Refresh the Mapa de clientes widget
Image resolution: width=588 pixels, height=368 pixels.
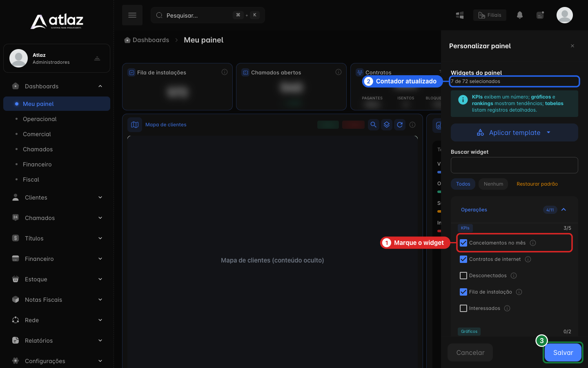tap(400, 125)
